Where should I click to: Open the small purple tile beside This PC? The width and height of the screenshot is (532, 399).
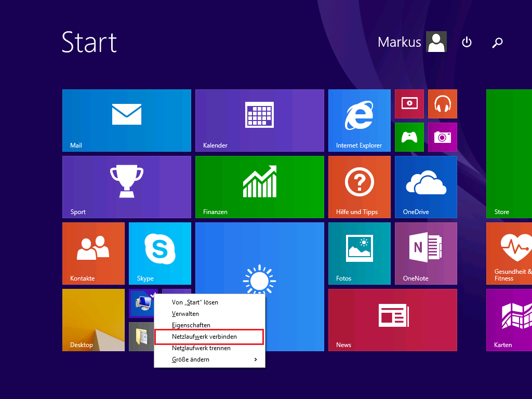coord(177,292)
